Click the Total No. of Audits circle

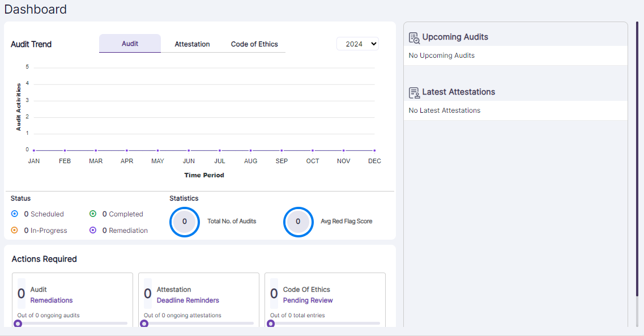tap(184, 222)
